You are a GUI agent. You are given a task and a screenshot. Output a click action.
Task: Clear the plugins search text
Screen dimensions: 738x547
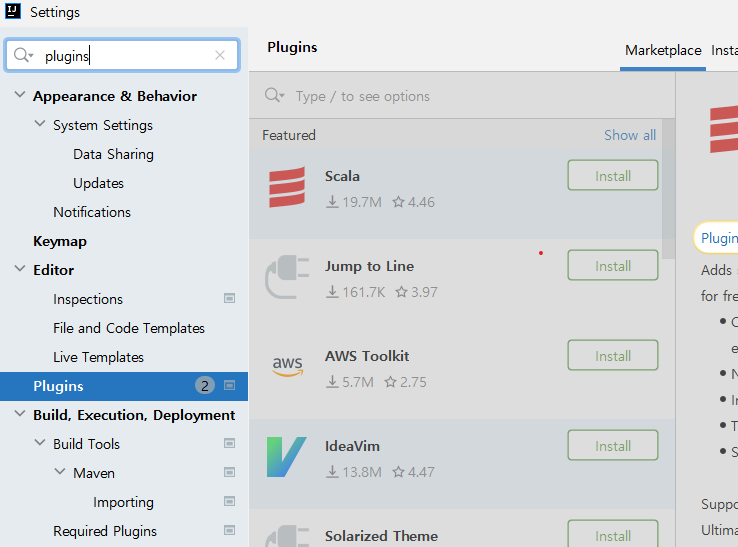coord(220,55)
